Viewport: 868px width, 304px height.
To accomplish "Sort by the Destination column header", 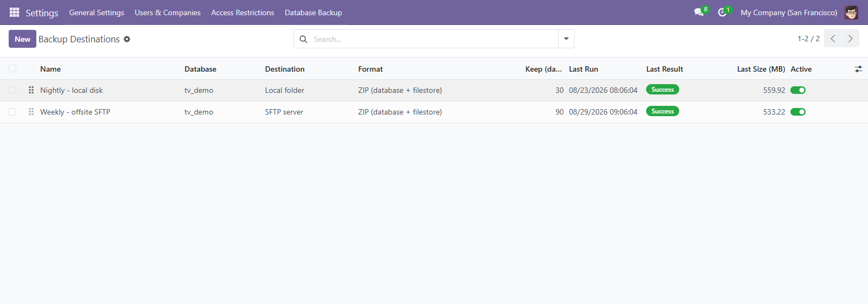I will (x=285, y=69).
